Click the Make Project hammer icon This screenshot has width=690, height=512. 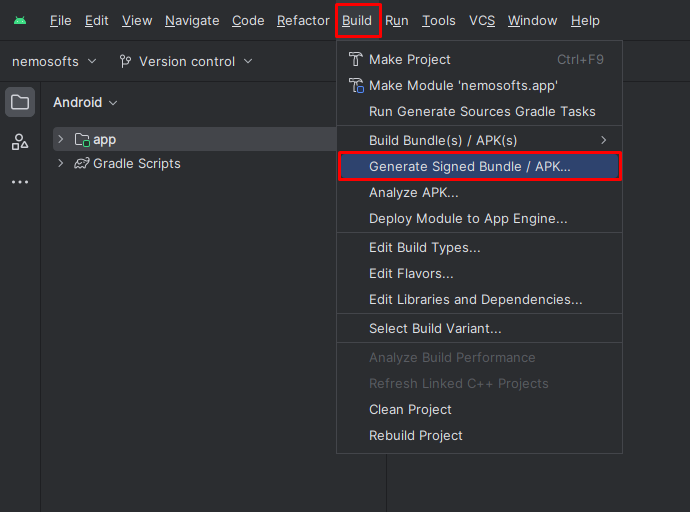[355, 59]
